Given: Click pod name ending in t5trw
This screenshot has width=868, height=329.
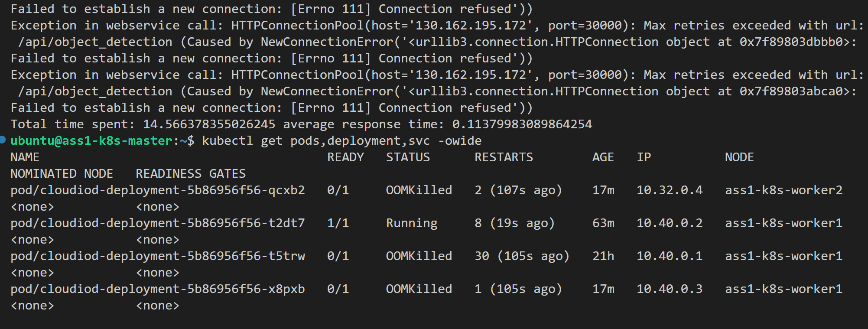Looking at the screenshot, I should 158,256.
